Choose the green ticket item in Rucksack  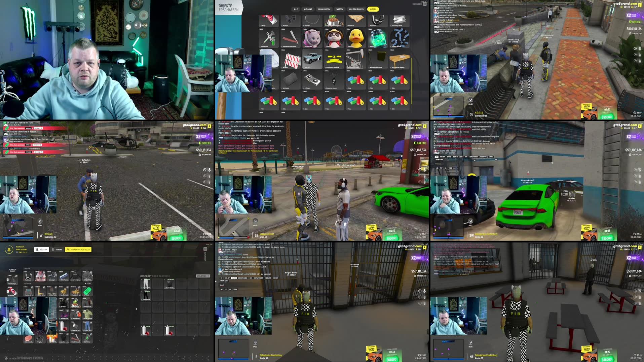87,291
